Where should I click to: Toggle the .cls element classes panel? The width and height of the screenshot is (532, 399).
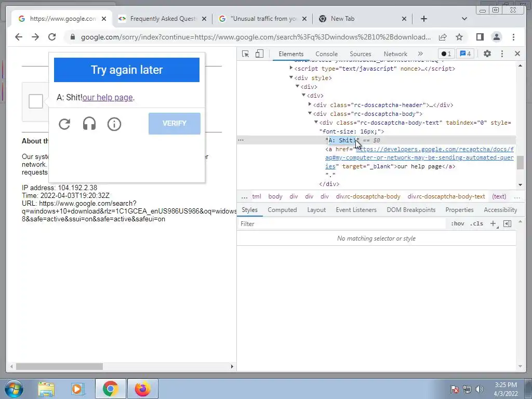(477, 223)
